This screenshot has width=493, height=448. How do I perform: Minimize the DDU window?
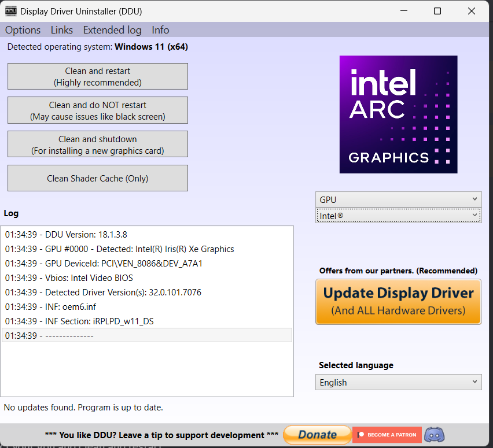click(404, 11)
